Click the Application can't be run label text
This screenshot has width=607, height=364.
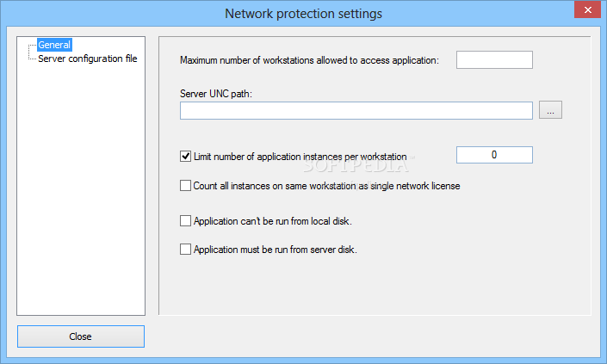[273, 221]
